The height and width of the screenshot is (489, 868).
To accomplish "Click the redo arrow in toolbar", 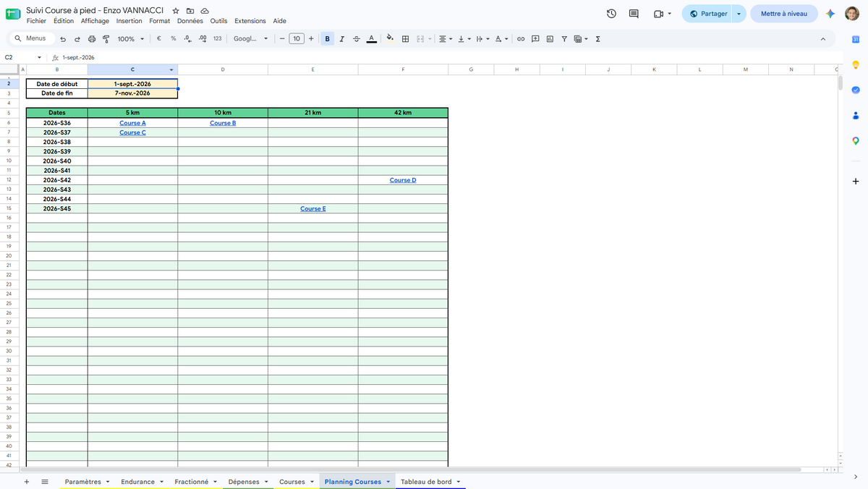I will [77, 39].
